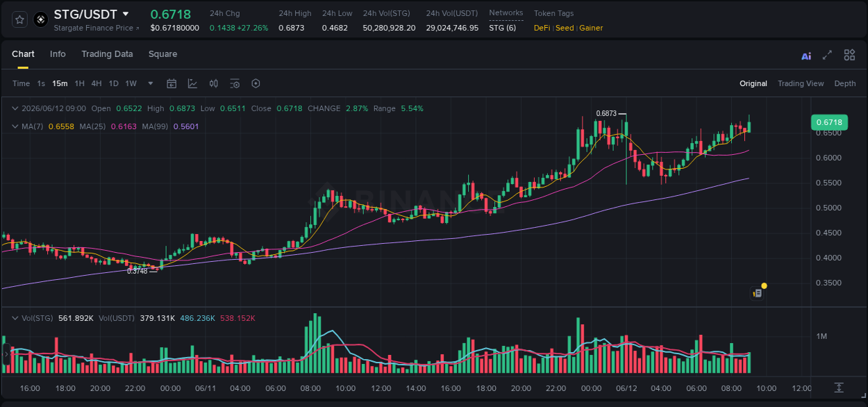Expand the left side panel arrow
Viewport: 868px width, 407px height.
click(6, 354)
